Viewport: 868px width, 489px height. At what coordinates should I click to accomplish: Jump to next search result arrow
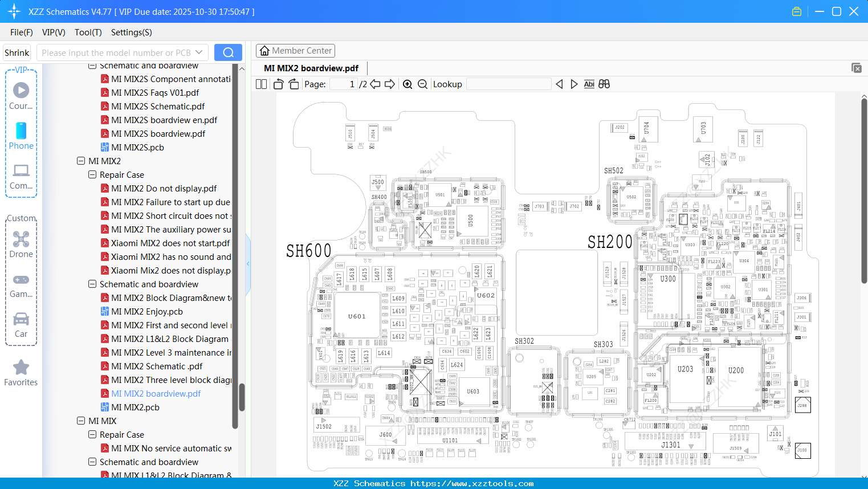point(574,84)
